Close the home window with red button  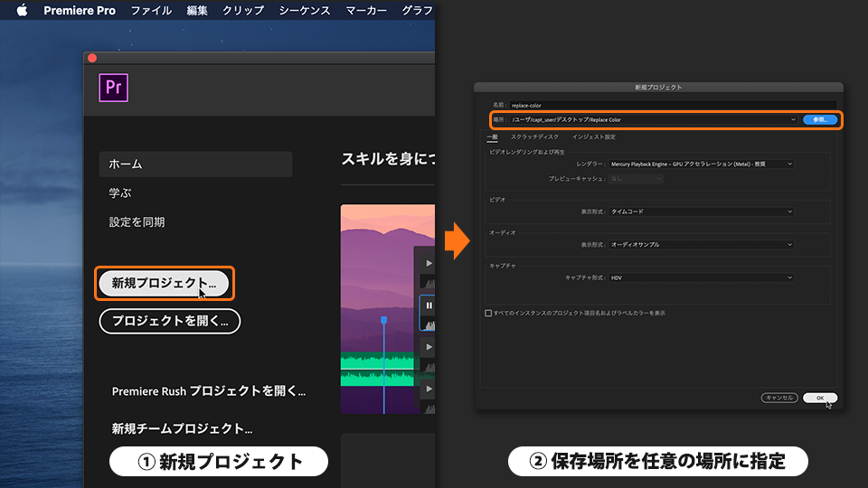click(92, 58)
